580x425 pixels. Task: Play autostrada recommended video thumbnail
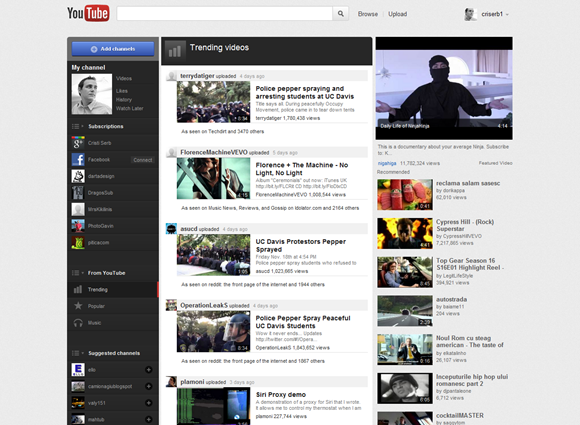click(405, 311)
